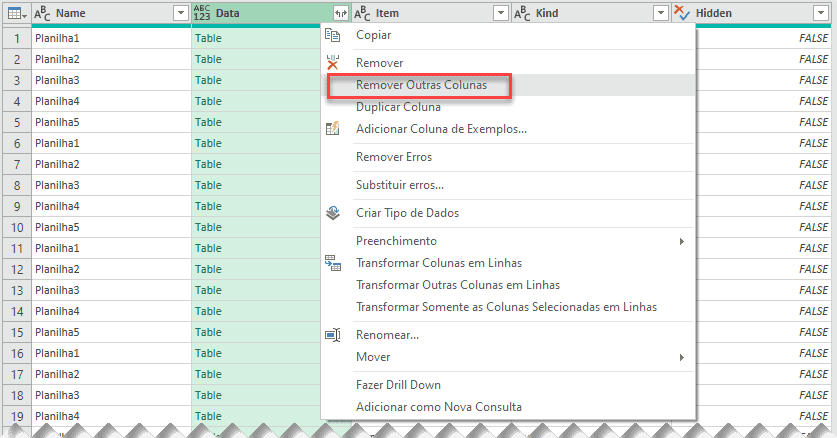Open the Table link in row 8
The image size is (837, 438).
click(208, 185)
